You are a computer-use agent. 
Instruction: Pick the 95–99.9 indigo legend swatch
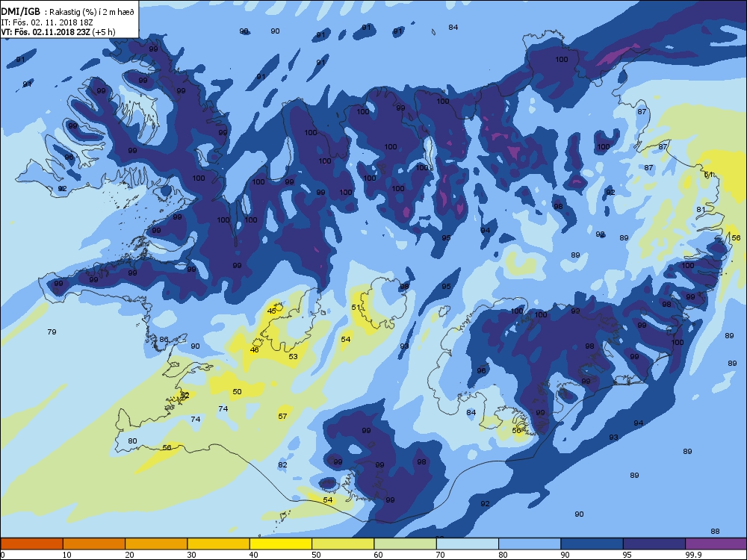coord(654,544)
